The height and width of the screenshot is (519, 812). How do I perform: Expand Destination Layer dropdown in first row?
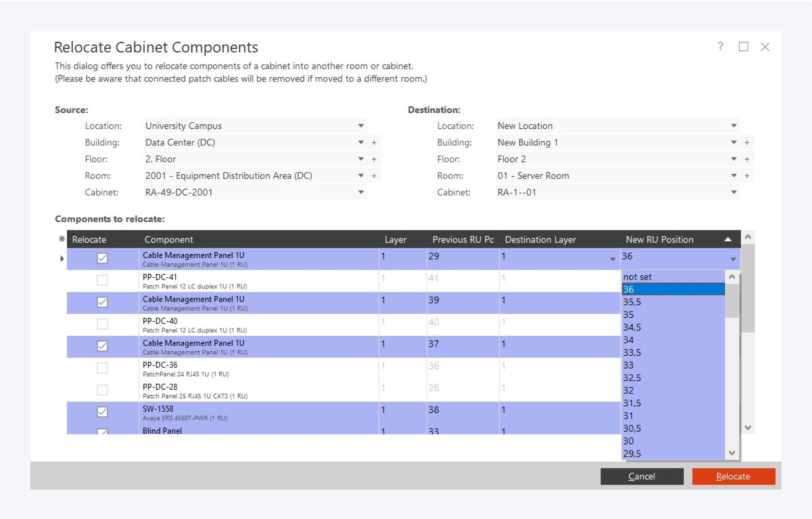pos(613,259)
